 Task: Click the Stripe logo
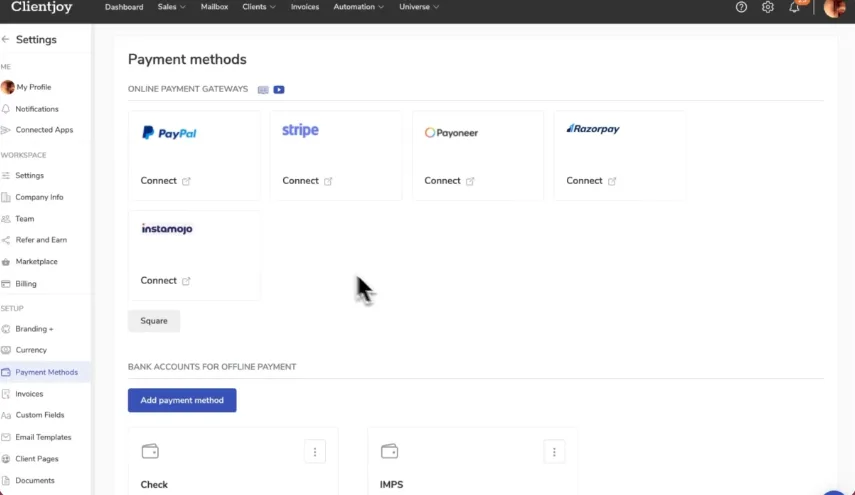pos(300,130)
